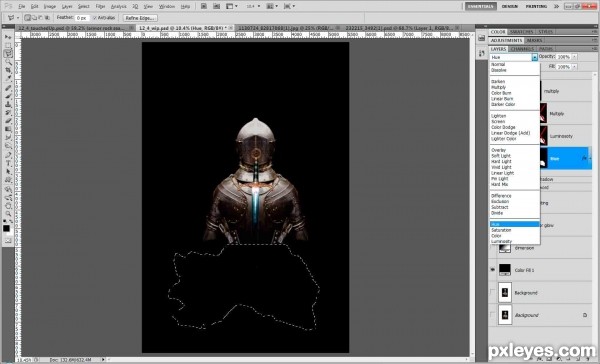The height and width of the screenshot is (364, 600).
Task: Switch to the Essentials workspace
Action: coord(481,6)
